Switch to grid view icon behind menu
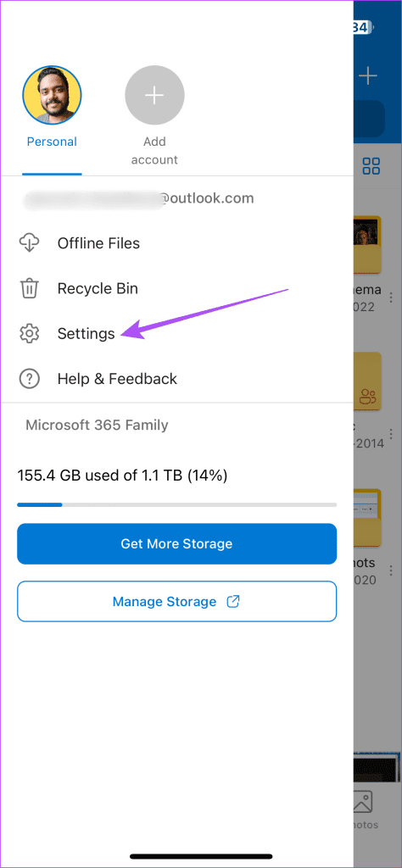The image size is (402, 868). (371, 165)
